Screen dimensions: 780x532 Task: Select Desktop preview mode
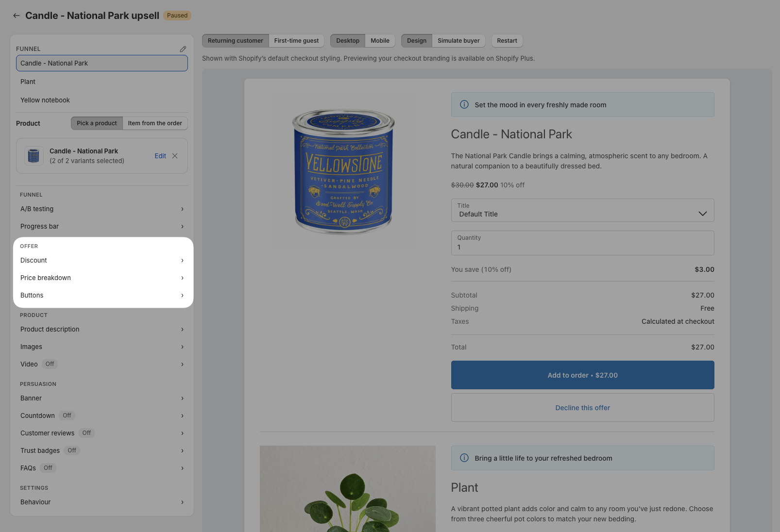coord(348,41)
